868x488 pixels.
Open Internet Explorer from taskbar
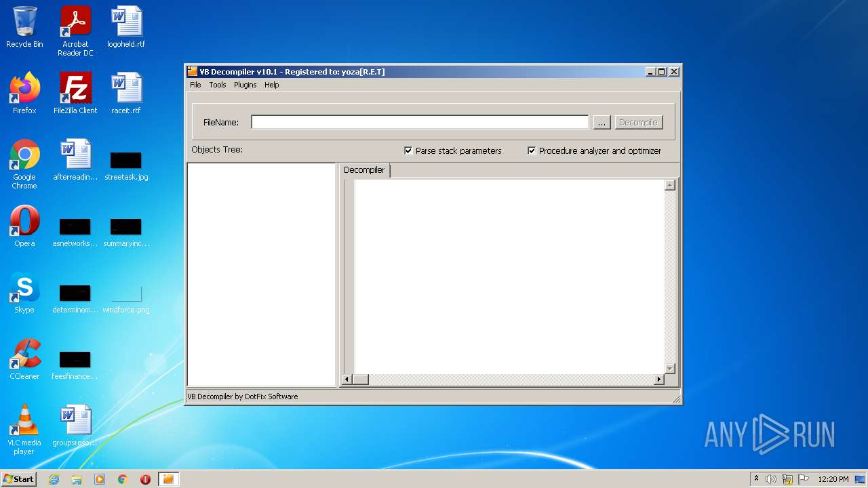coord(54,479)
